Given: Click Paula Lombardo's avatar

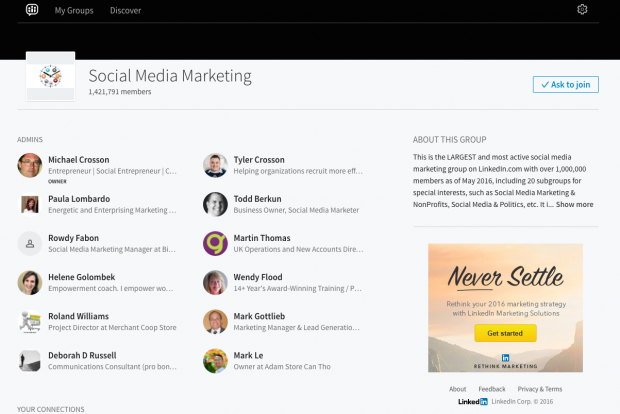Looking at the screenshot, I should coord(30,204).
